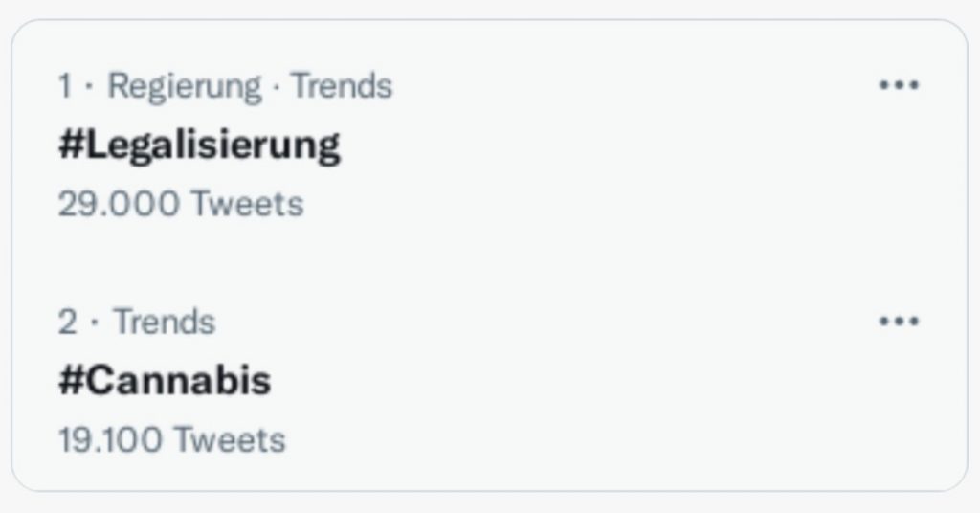
Task: Click the "1 · Regierung · Trends" header line
Action: 225,86
